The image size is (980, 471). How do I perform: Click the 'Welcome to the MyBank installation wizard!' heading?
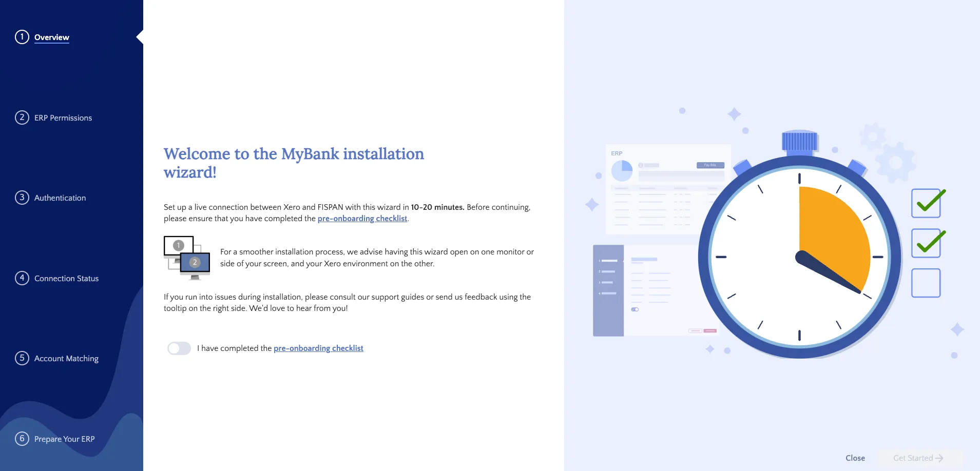click(294, 163)
